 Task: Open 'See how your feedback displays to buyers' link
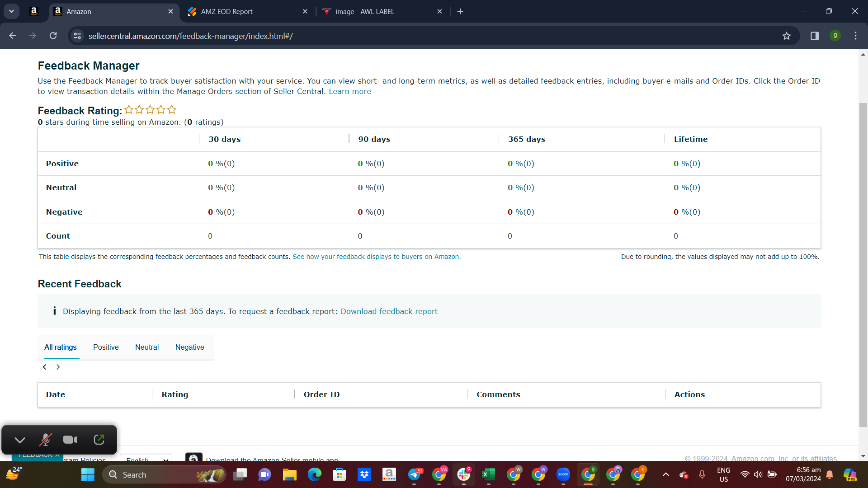pyautogui.click(x=377, y=257)
